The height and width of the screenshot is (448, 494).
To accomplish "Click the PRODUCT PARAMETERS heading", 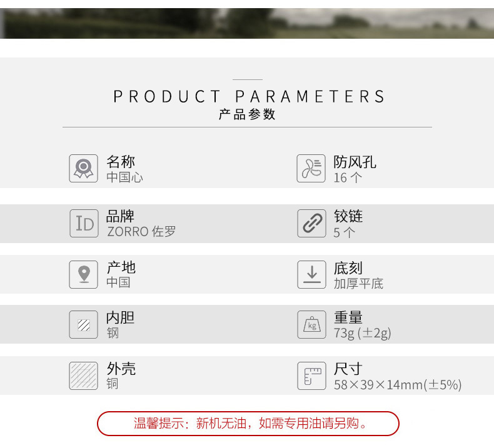I will (x=250, y=97).
